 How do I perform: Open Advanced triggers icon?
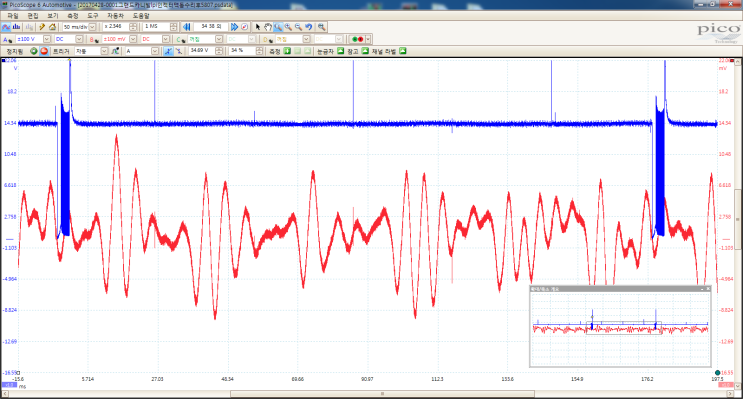(x=115, y=51)
